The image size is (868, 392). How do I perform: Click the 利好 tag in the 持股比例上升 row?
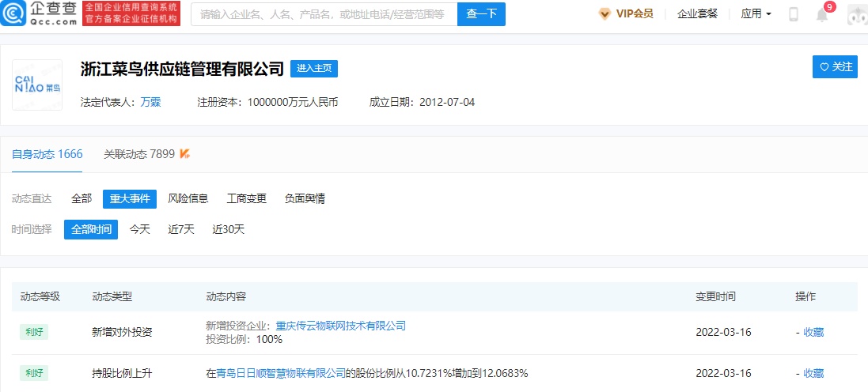[34, 373]
